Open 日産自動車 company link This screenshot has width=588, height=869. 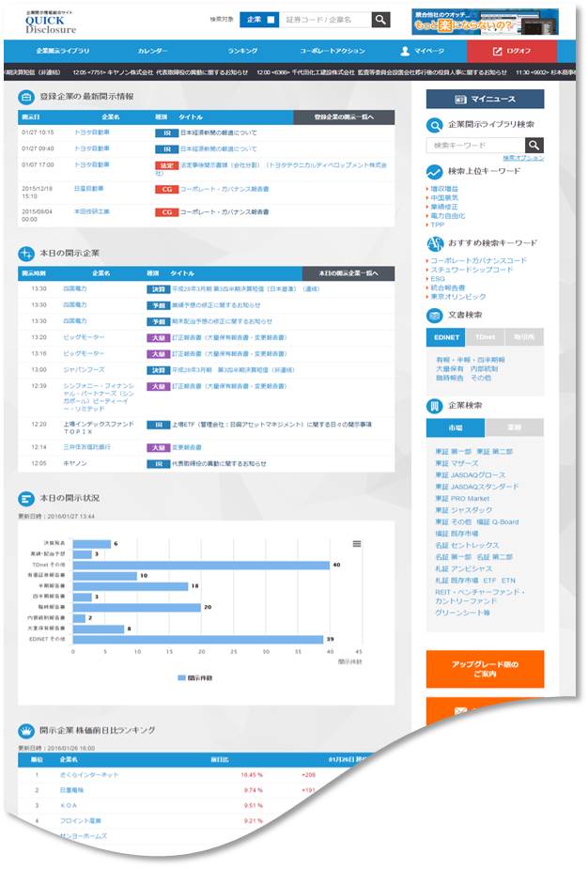(x=88, y=189)
